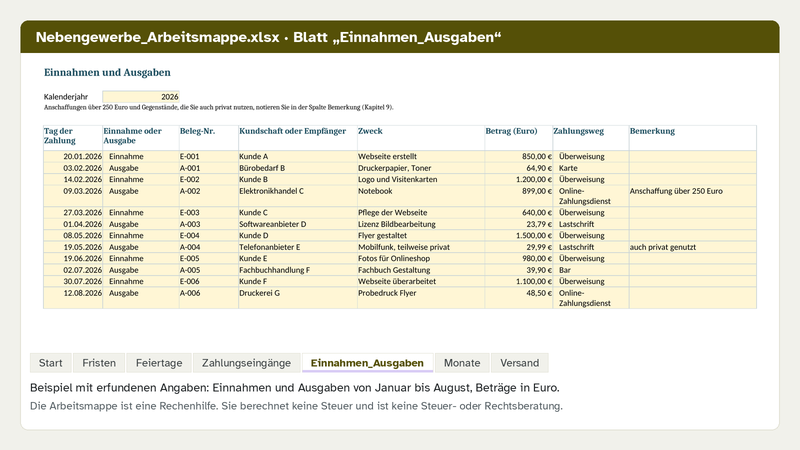Click the "Einnahme oder Ausgabe" column header

(141, 138)
